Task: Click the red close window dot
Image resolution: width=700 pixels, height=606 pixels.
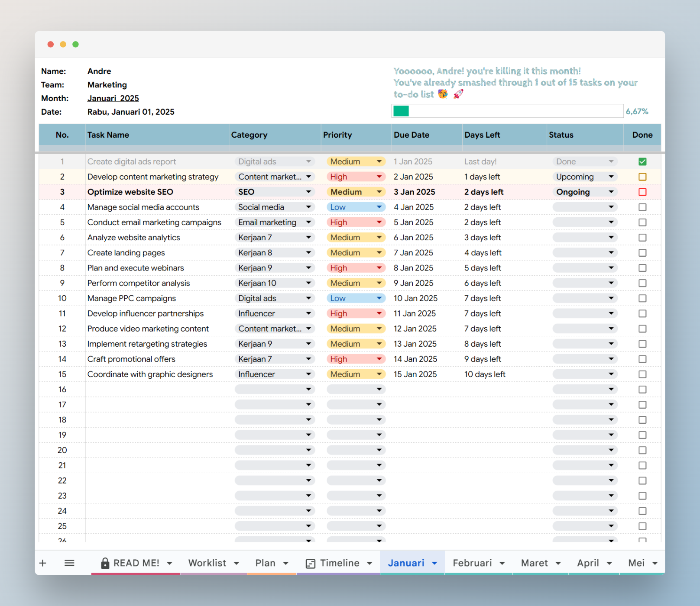Action: pyautogui.click(x=51, y=44)
